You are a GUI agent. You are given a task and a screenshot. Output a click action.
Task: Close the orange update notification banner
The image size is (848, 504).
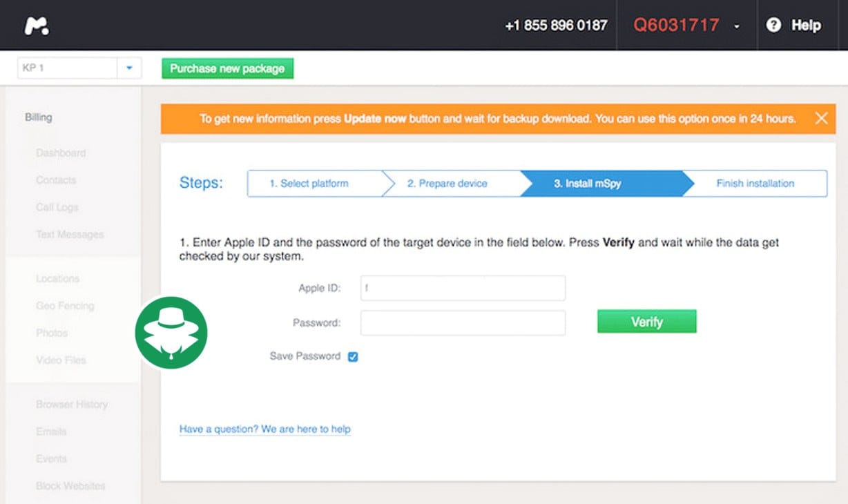(x=821, y=118)
